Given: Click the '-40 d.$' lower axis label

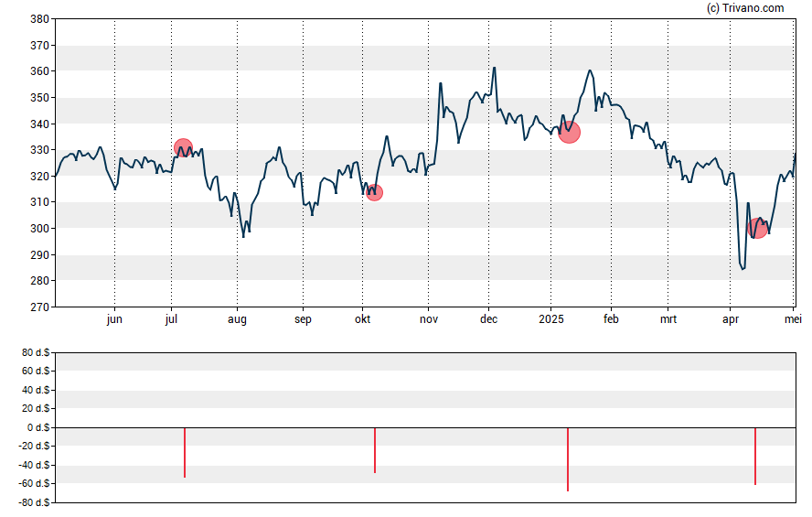Looking at the screenshot, I should tap(34, 465).
